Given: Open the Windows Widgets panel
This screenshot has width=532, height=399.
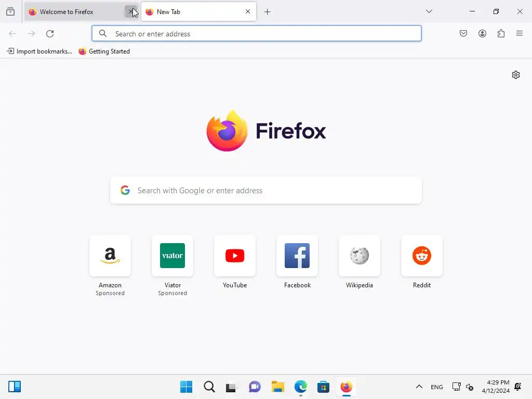Looking at the screenshot, I should [15, 387].
